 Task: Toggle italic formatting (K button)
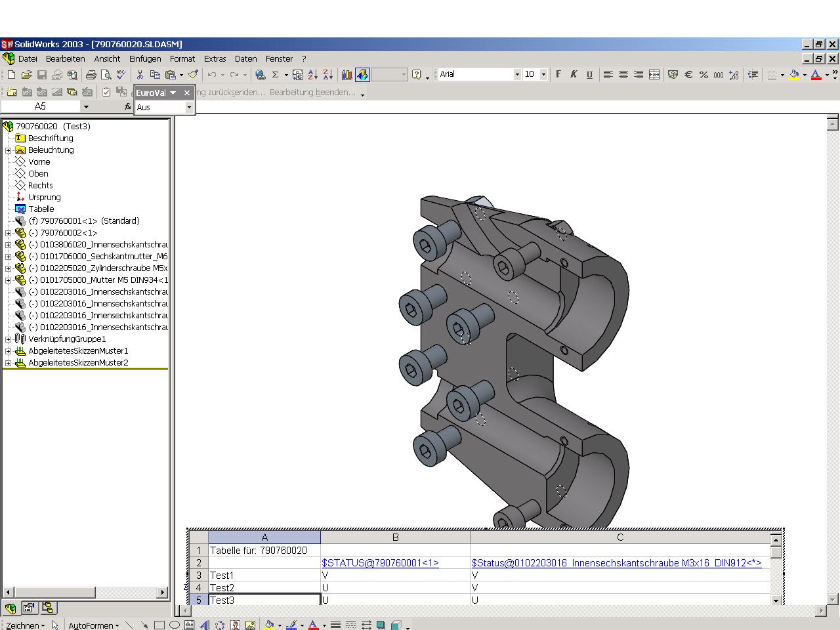pos(574,75)
